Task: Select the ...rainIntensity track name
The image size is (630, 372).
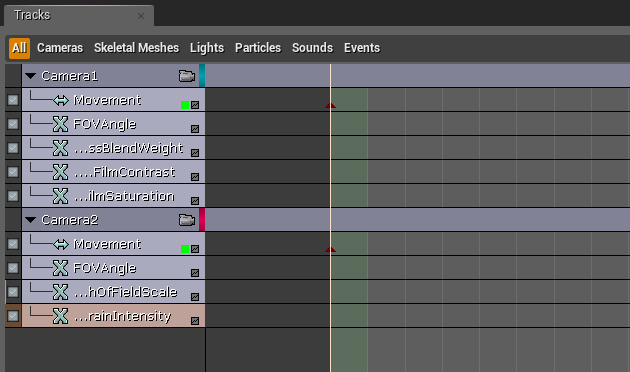Action: coord(123,316)
